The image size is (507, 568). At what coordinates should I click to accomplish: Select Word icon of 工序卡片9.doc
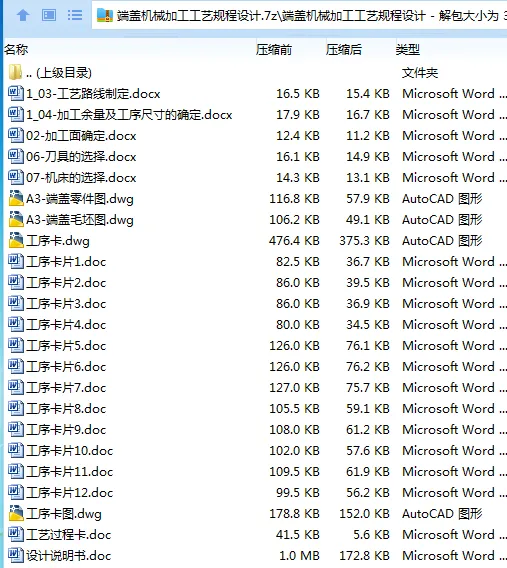[16, 429]
